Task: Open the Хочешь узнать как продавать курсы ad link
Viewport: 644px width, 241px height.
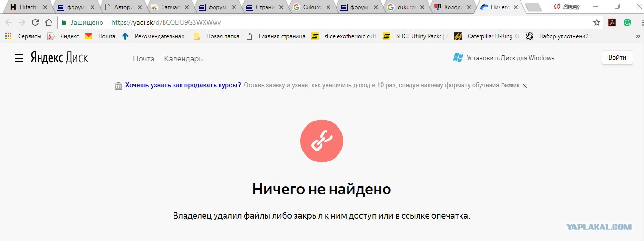Action: coord(183,85)
